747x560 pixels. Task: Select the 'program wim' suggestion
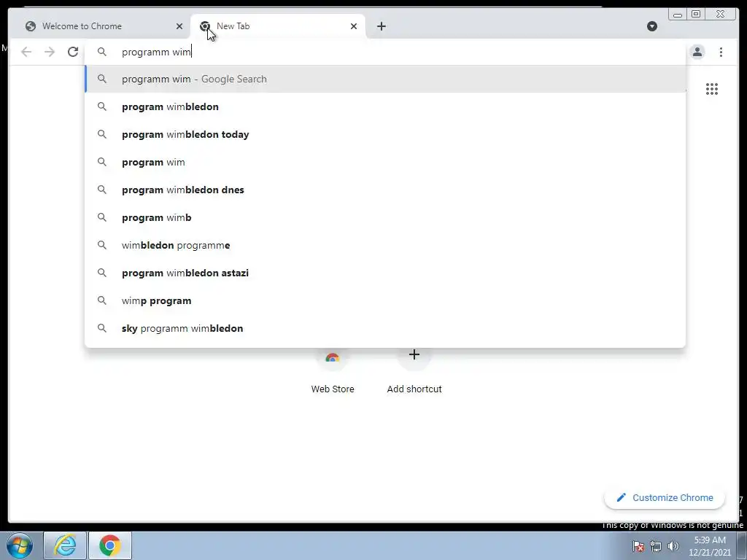[x=385, y=162]
